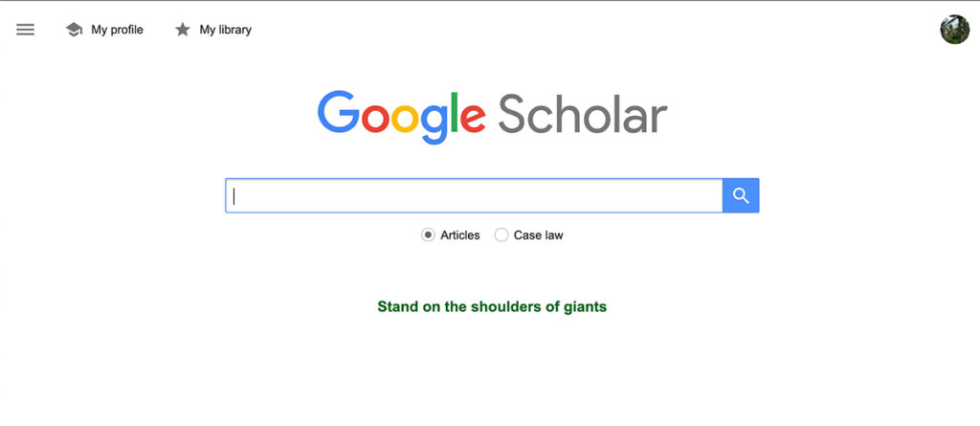This screenshot has width=980, height=426.
Task: Click the gray Scholar word in the logo
Action: tap(582, 114)
